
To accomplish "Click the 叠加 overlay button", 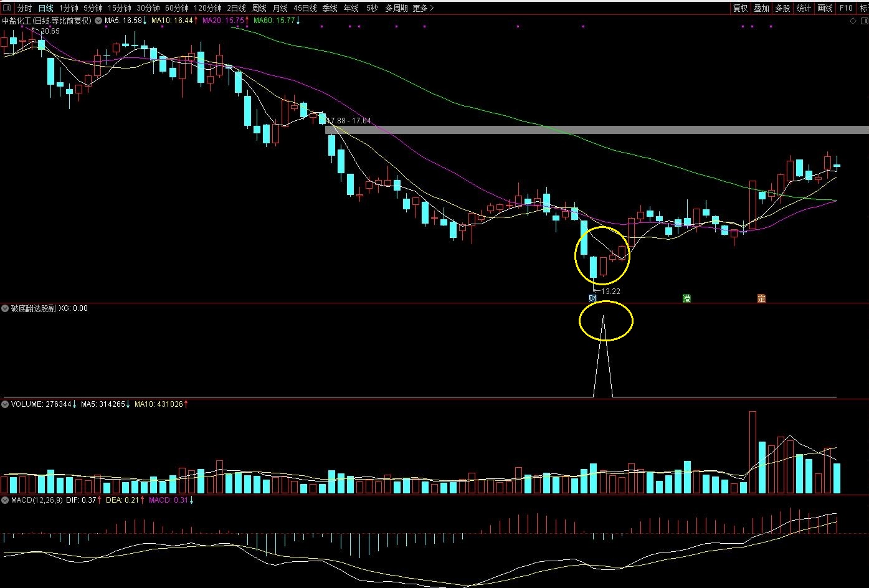I will 761,8.
